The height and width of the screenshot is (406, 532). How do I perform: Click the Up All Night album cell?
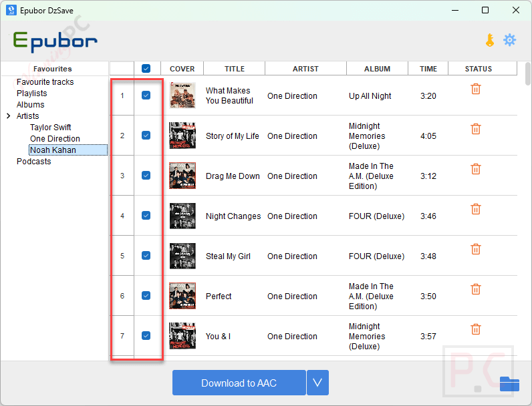coord(370,96)
